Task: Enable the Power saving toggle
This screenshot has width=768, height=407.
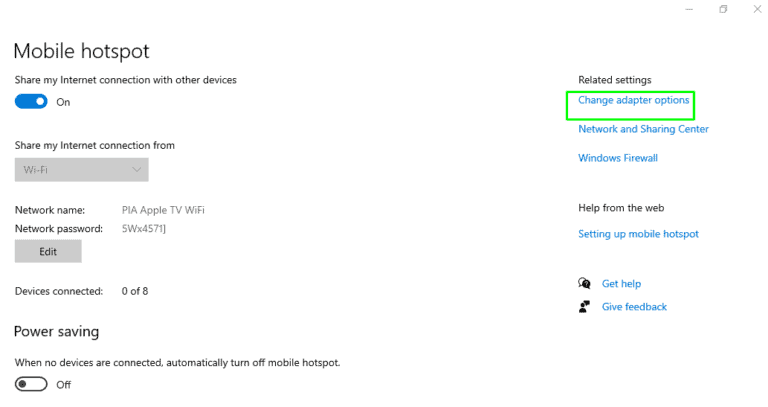Action: 31,384
